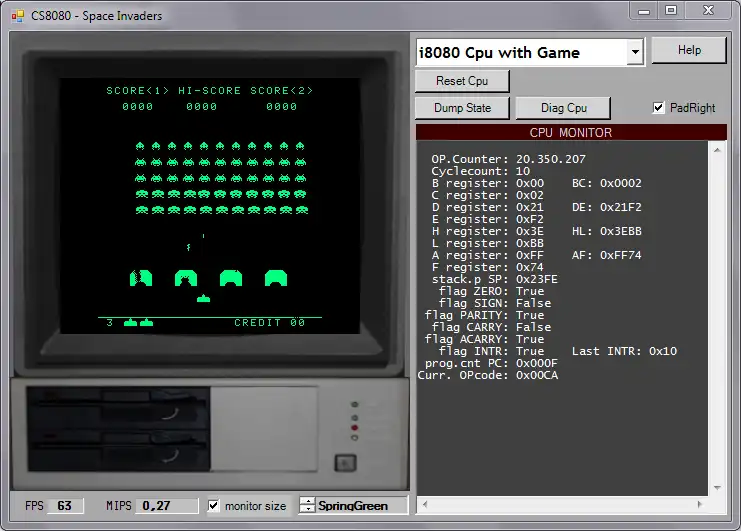Toggle the PadRight checkbox
This screenshot has height=531, width=741.
click(658, 107)
